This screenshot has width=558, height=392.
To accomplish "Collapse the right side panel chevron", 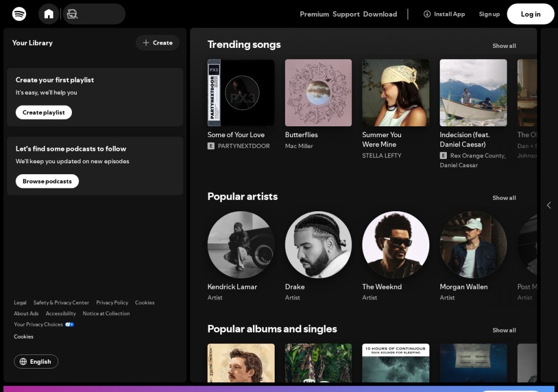I will pyautogui.click(x=549, y=205).
